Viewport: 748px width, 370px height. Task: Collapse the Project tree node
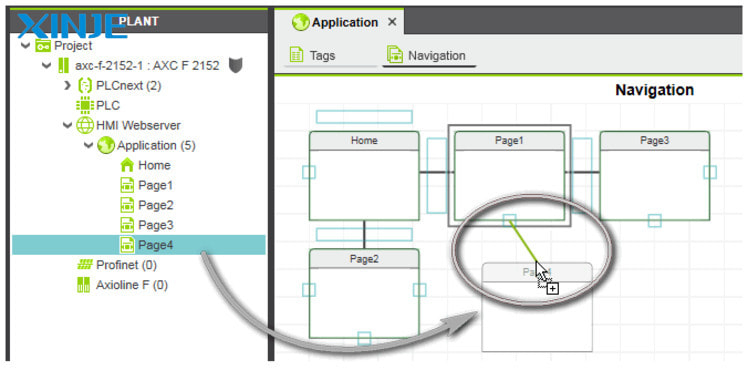coord(25,46)
